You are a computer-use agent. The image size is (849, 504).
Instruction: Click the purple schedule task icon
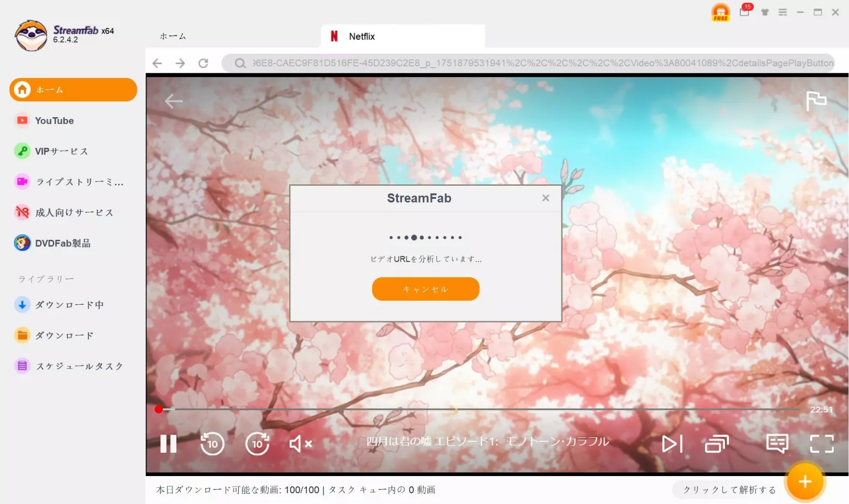point(22,366)
